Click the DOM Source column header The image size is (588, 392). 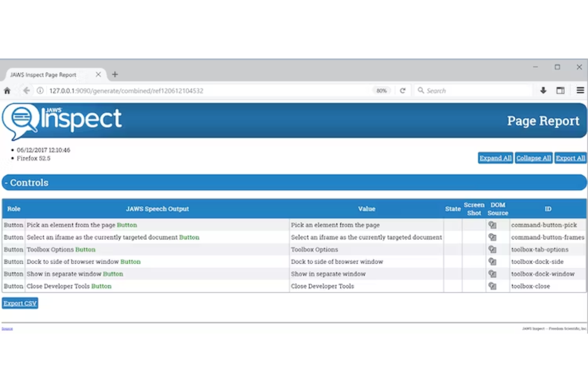498,209
